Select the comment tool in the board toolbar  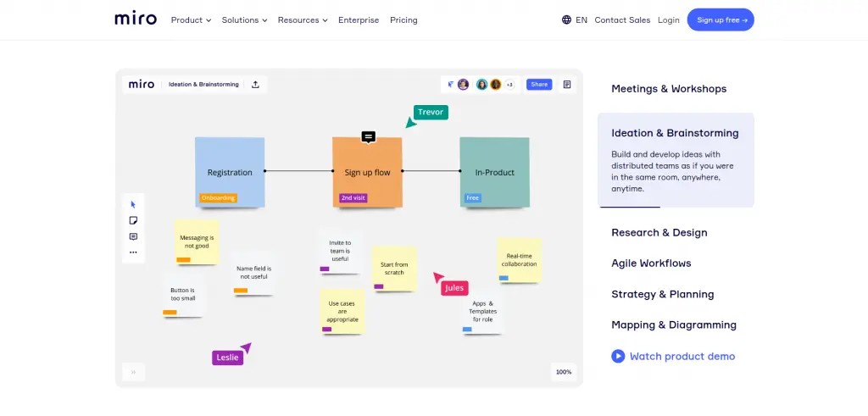[x=133, y=236]
